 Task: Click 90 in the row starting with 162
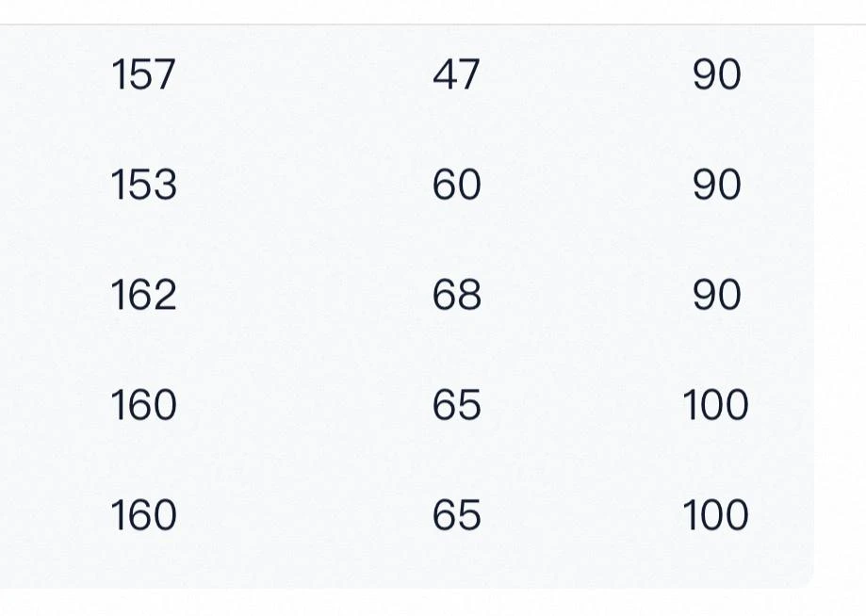(x=716, y=295)
